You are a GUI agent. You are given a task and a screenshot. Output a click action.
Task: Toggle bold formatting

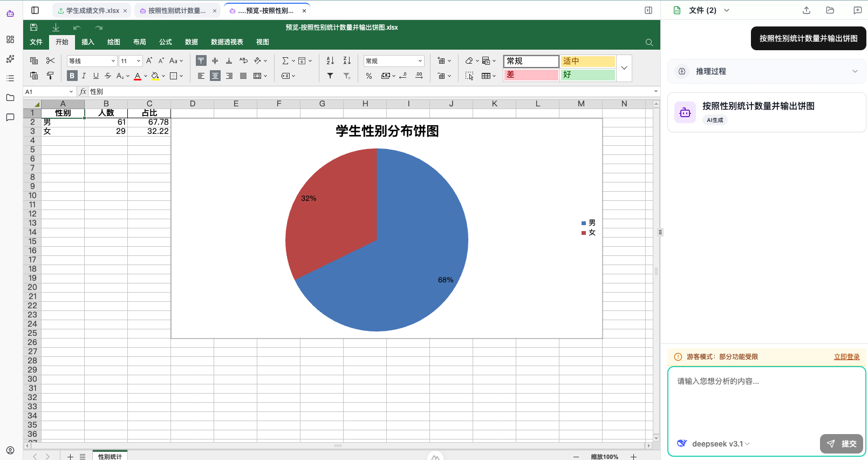click(x=72, y=76)
